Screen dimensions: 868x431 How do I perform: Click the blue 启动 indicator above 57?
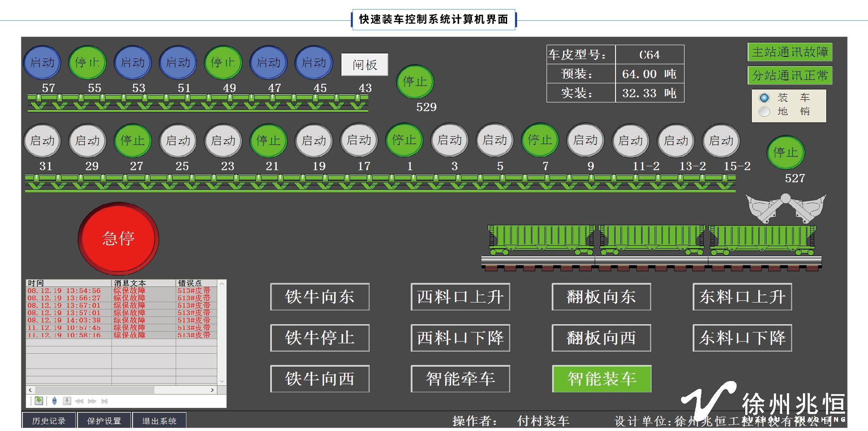(42, 63)
